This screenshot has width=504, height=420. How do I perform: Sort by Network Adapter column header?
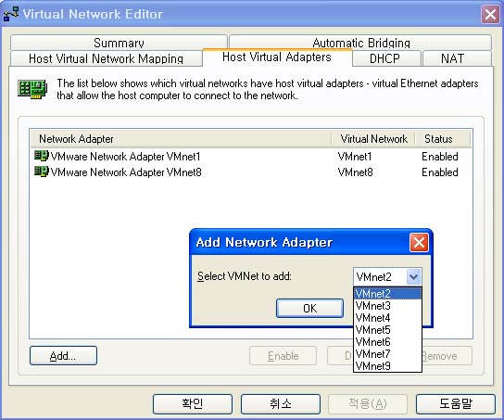click(x=181, y=139)
